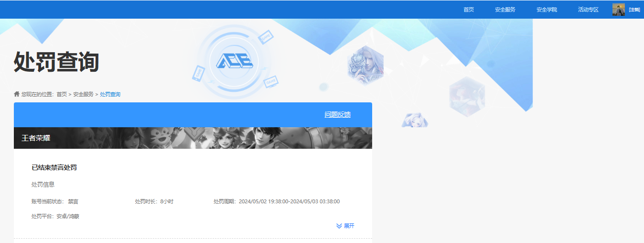Click the double-chevron icon beside 展开

tap(339, 226)
